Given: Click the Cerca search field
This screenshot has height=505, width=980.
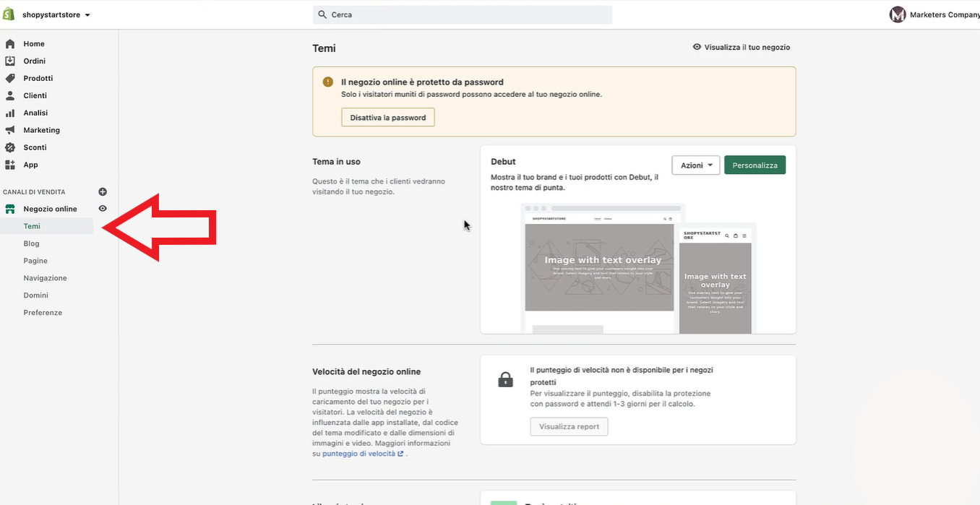Looking at the screenshot, I should 463,14.
